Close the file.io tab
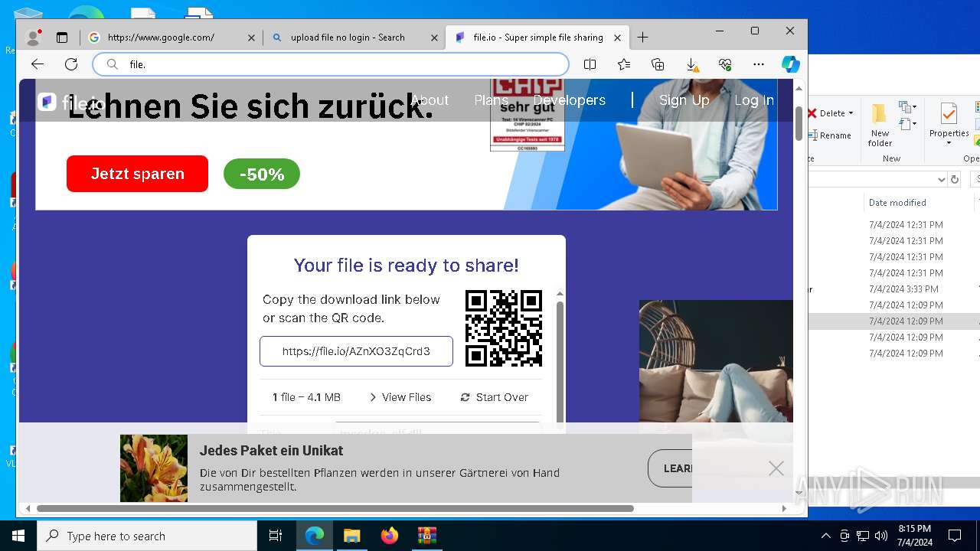This screenshot has height=551, width=980. pos(618,37)
